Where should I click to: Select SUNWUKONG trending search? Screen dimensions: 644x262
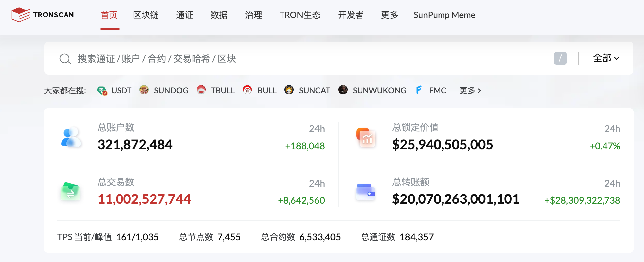point(379,90)
